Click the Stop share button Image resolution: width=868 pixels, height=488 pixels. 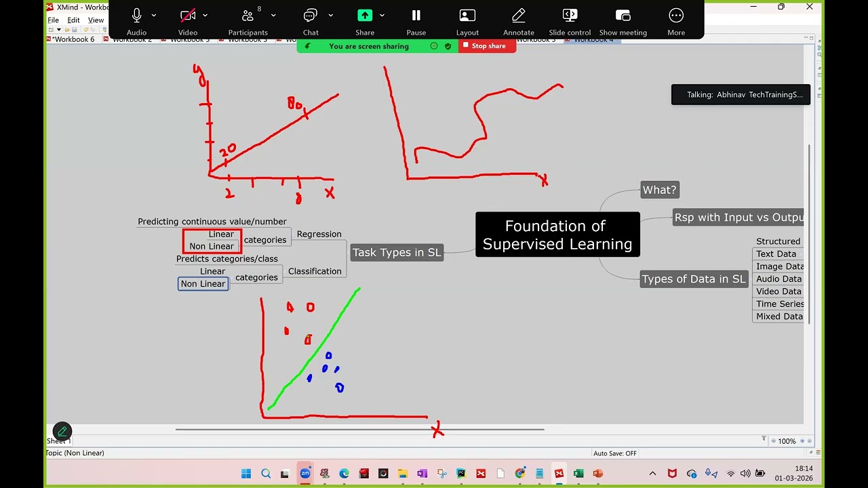coord(488,46)
